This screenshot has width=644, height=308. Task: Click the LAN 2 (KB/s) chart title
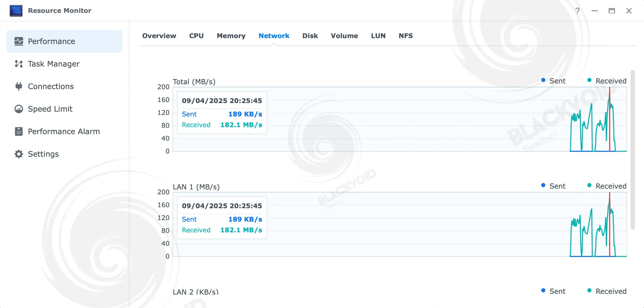(x=196, y=292)
